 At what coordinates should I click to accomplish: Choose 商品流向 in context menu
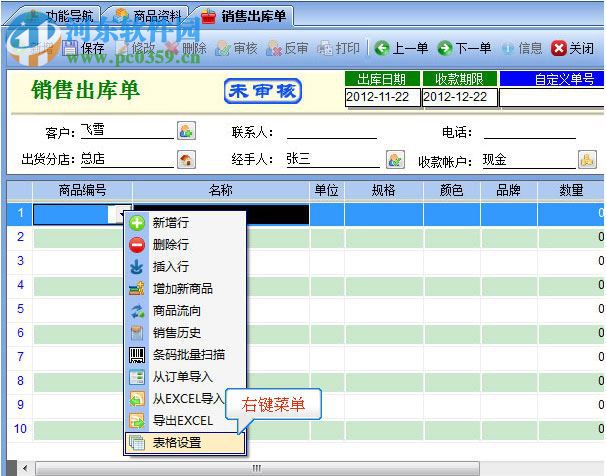coord(185,311)
